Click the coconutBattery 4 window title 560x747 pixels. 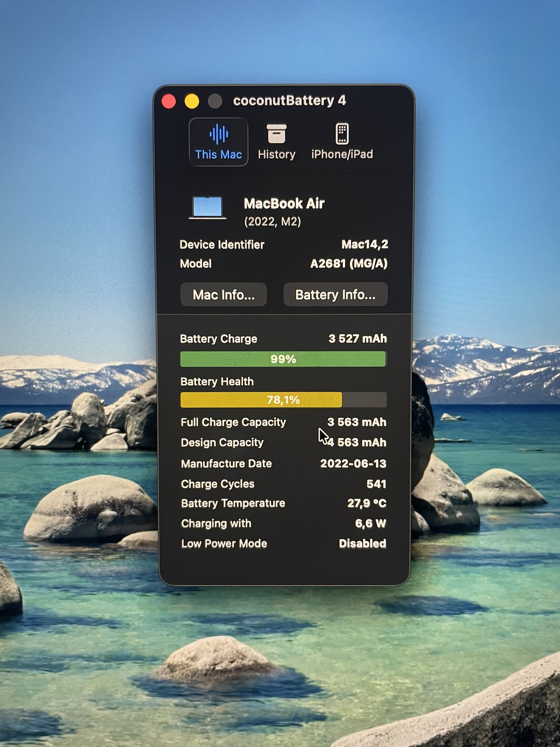click(x=289, y=101)
